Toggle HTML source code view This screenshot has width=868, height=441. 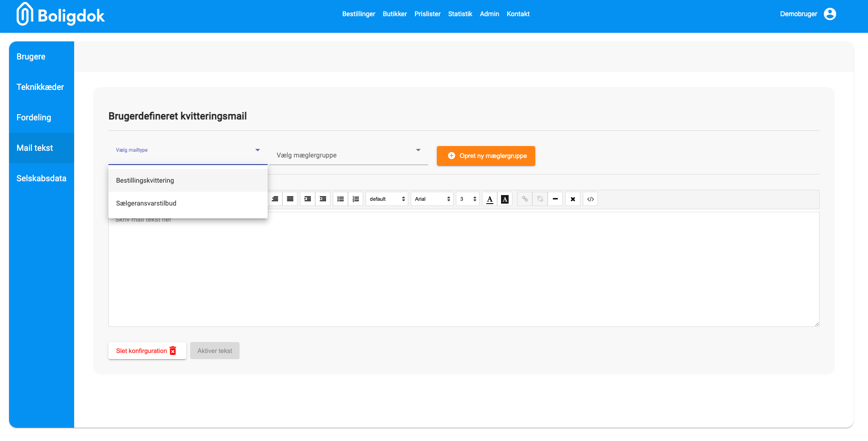590,199
